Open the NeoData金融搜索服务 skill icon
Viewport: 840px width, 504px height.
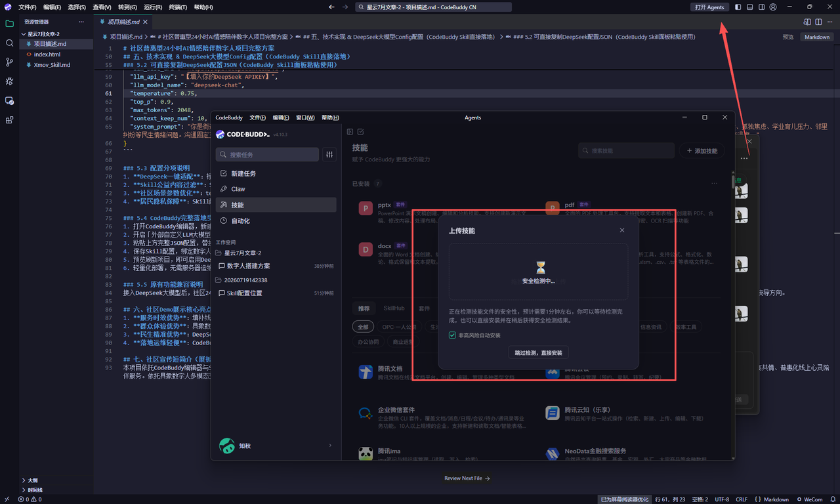pos(553,453)
